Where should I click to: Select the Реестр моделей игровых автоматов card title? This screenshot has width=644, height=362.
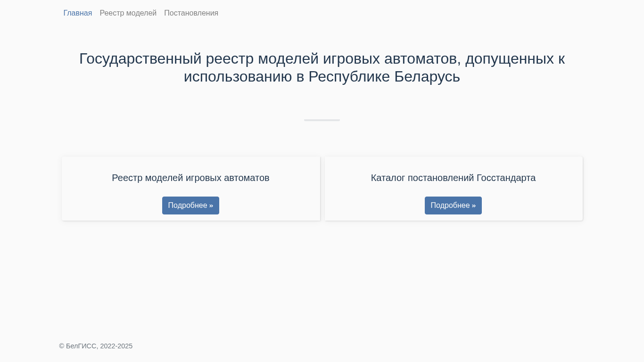[190, 178]
